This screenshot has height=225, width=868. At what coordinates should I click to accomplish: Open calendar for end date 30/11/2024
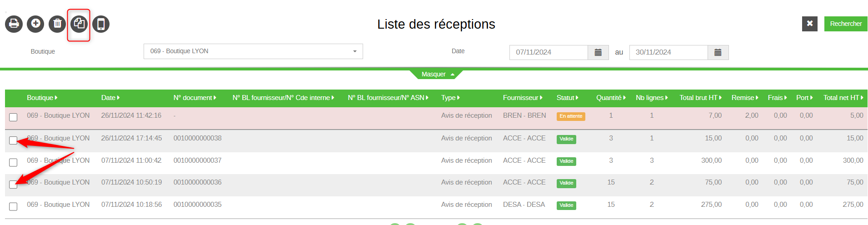[x=718, y=52]
